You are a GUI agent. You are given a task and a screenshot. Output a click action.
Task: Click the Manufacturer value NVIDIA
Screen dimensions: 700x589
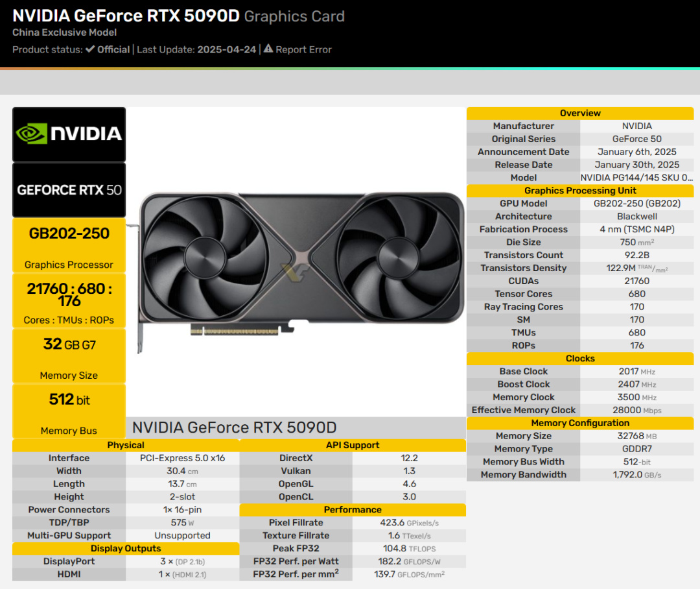coord(637,126)
